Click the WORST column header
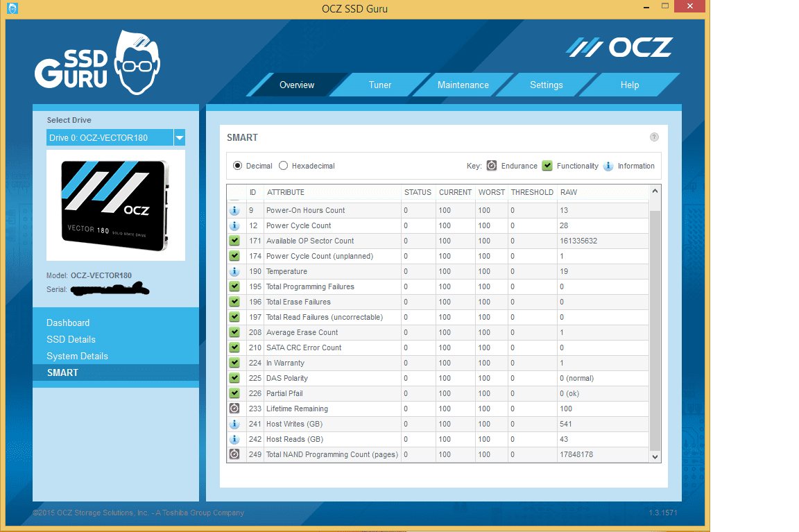799x532 pixels. pyautogui.click(x=491, y=192)
